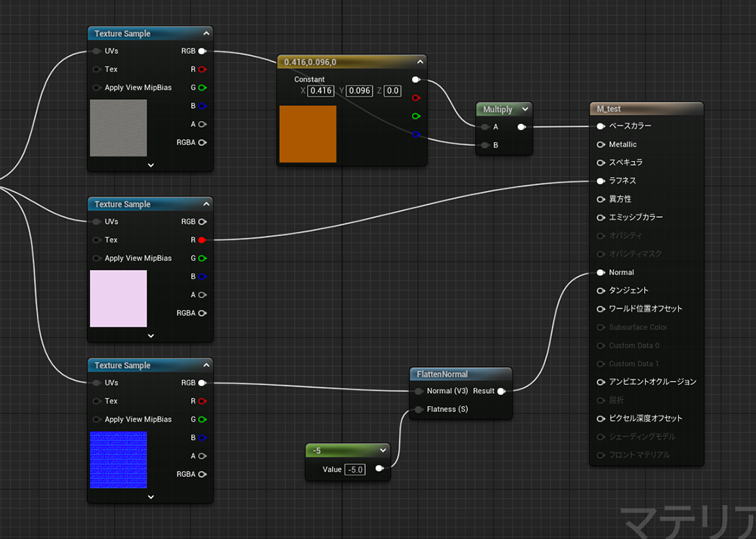Viewport: 756px width, 539px height.
Task: Expand the blue normal-map Texture Sample bottom arrow
Action: [150, 497]
